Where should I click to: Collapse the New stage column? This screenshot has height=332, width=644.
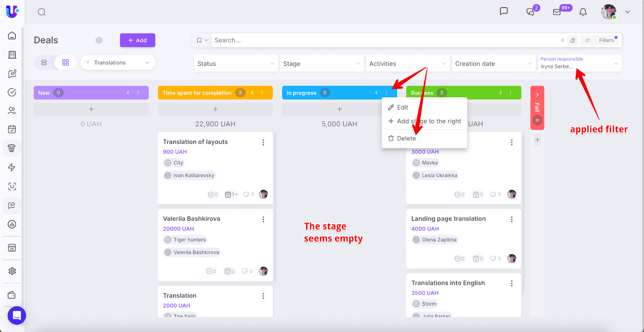[128, 93]
